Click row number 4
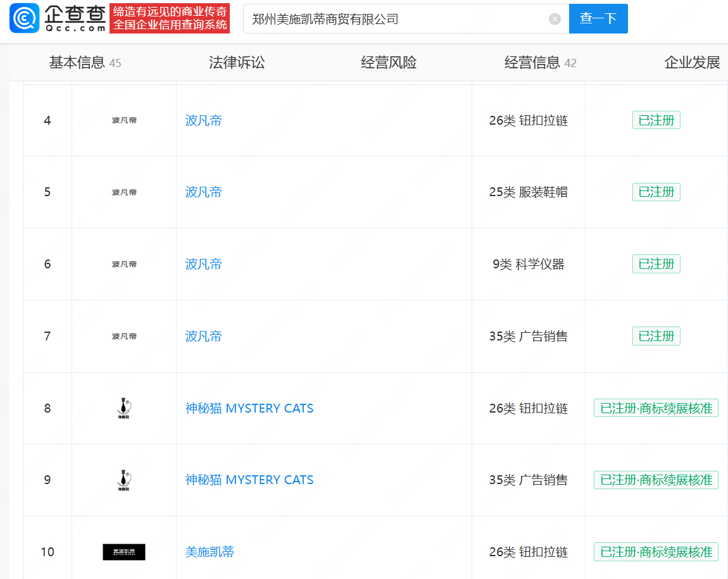The height and width of the screenshot is (579, 728). [x=47, y=121]
